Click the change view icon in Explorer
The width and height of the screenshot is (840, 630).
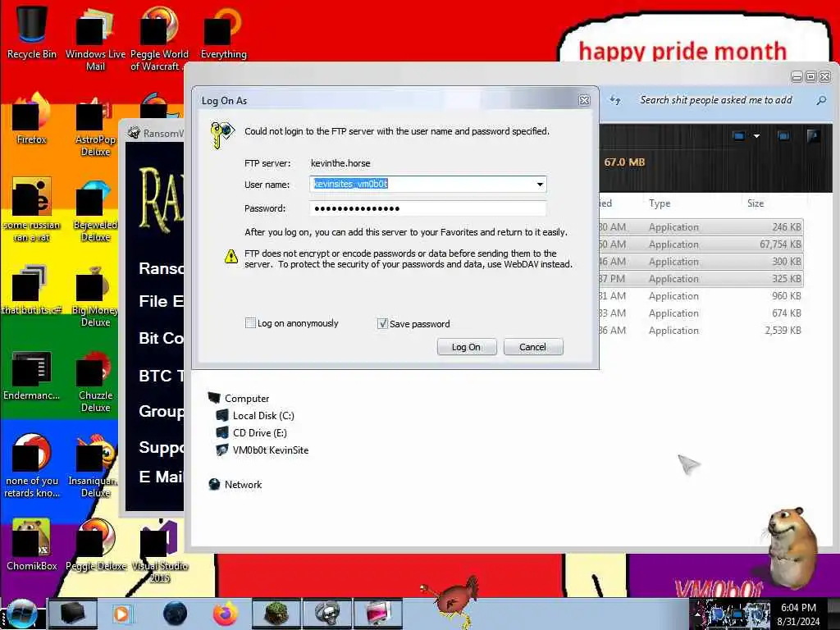739,136
